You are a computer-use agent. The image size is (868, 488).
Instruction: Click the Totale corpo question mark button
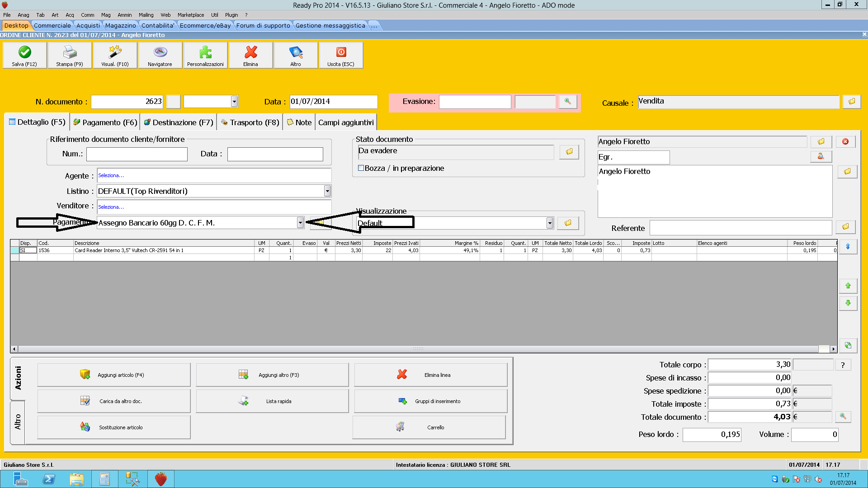843,365
